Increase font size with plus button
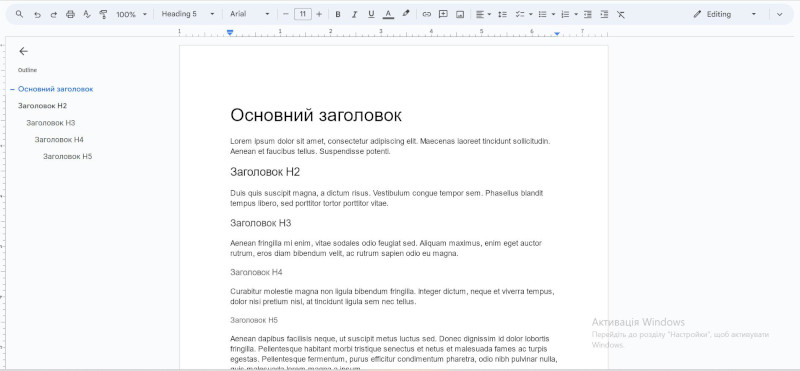Screen dimensions: 800x371 (319, 14)
